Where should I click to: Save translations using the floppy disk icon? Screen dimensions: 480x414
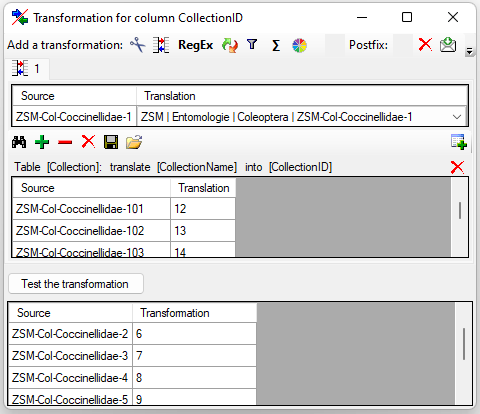click(111, 142)
